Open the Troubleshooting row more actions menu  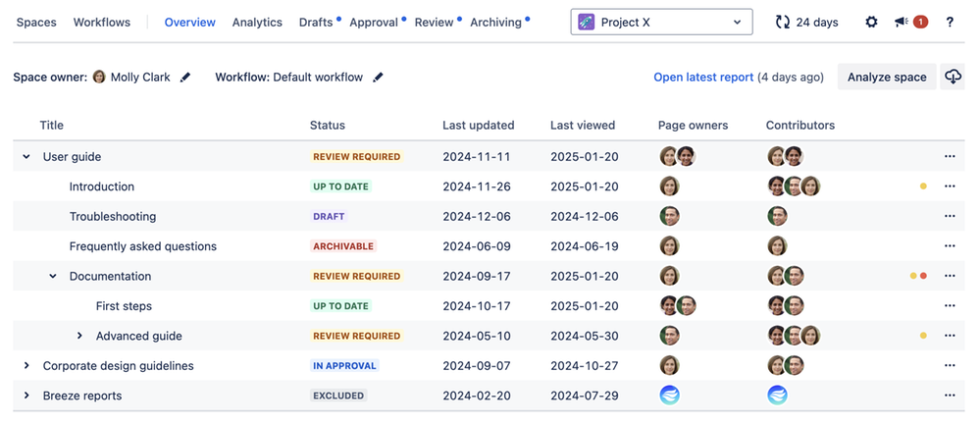(x=950, y=216)
